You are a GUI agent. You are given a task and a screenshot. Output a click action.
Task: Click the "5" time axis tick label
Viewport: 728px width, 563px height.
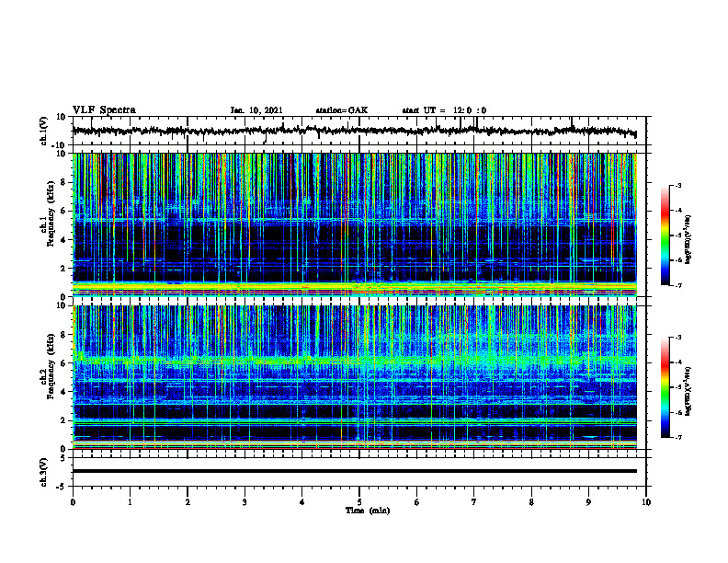(359, 502)
